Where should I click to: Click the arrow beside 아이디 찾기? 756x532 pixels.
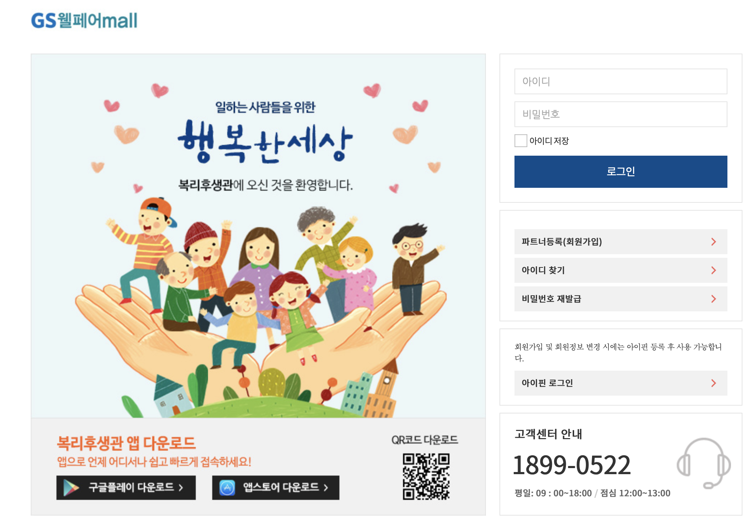(x=713, y=270)
